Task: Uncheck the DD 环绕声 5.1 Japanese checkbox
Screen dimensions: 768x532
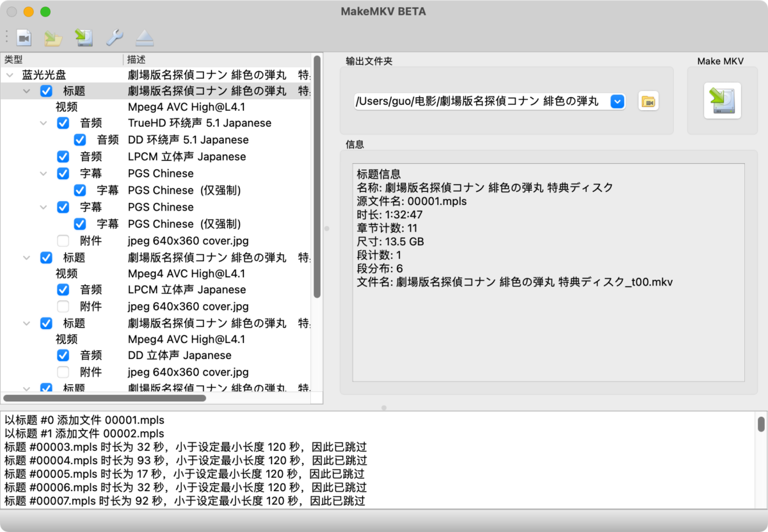Action: (80, 140)
